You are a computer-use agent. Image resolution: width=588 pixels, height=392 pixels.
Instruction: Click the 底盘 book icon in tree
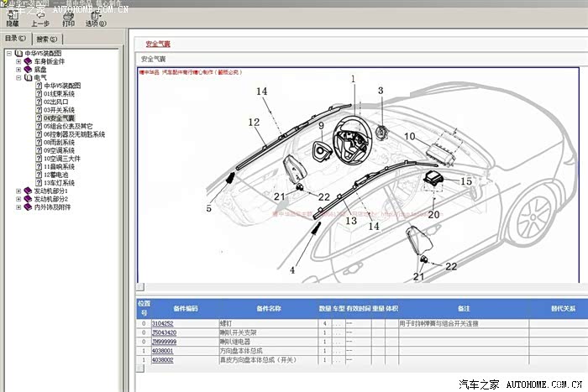(28, 69)
